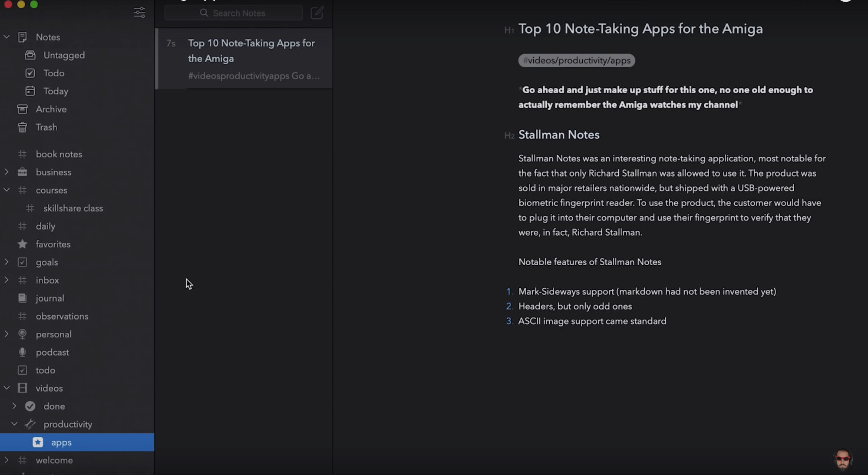Toggle the done checkmark in videos
The width and height of the screenshot is (868, 475).
click(x=30, y=406)
